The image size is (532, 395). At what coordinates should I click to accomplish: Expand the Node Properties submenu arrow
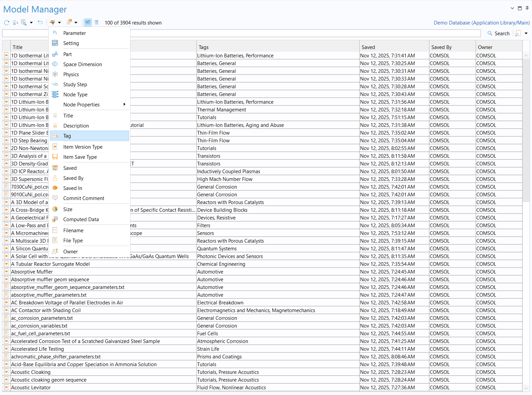pos(124,104)
